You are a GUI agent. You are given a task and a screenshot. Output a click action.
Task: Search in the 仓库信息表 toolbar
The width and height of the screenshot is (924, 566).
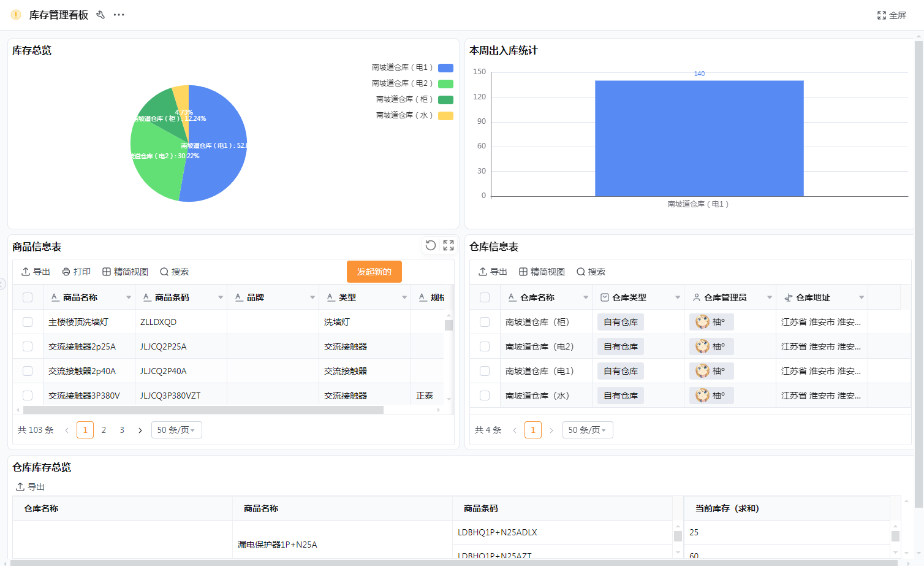coord(591,272)
